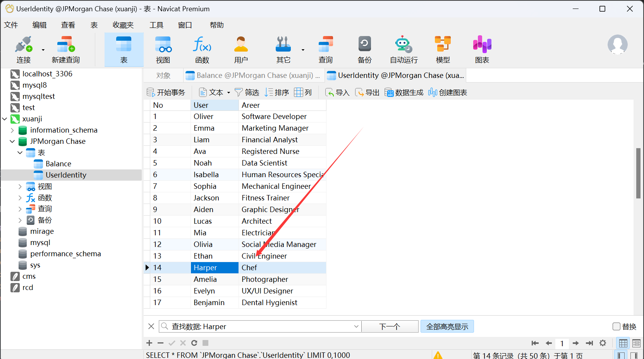Go to the previous page

pyautogui.click(x=549, y=343)
